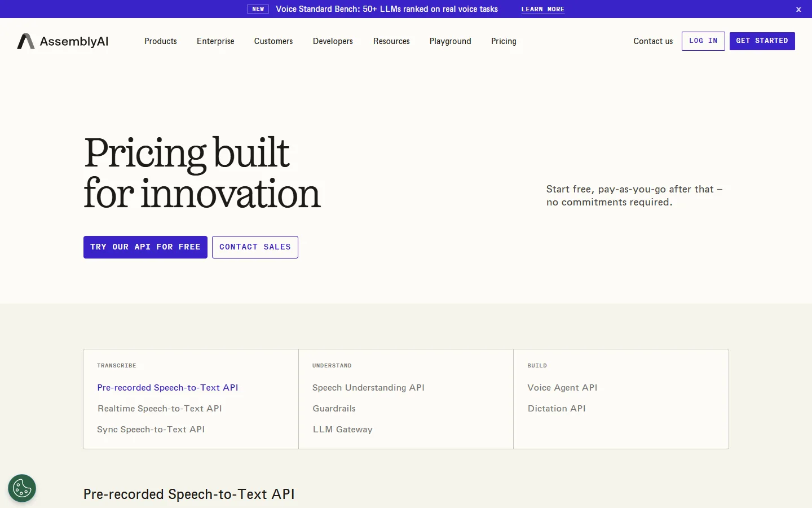812x508 pixels.
Task: Follow the Contact us link
Action: 653,41
